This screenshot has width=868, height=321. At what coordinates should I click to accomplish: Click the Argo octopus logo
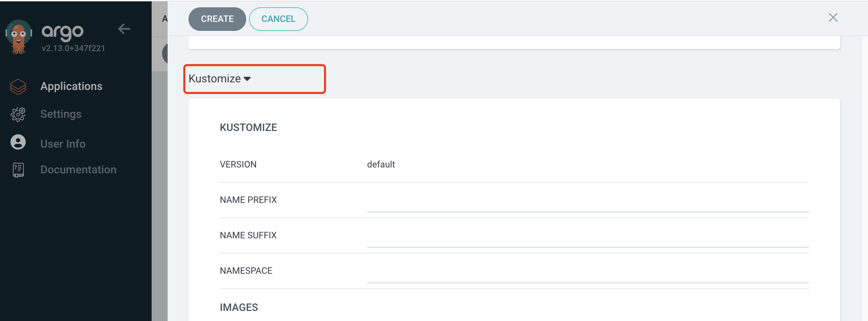point(19,37)
